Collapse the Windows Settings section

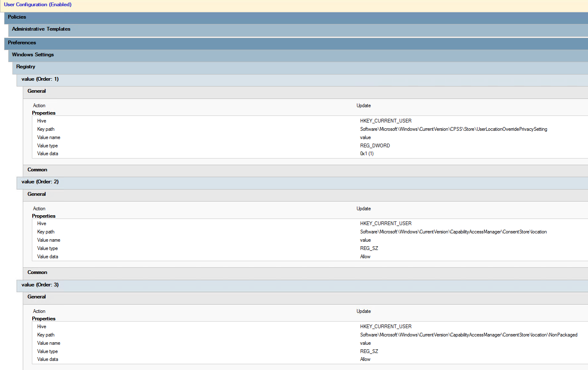tap(33, 55)
